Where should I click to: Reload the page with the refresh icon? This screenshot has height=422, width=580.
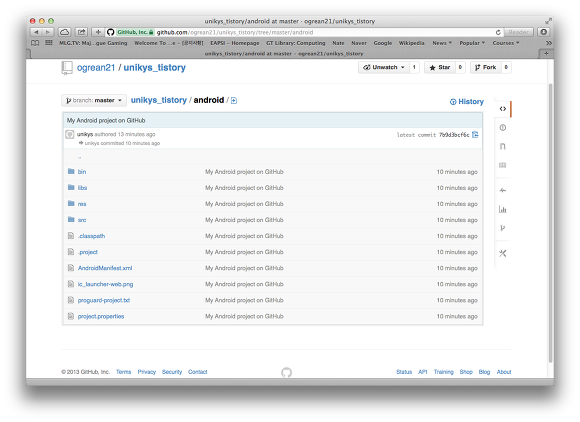498,32
